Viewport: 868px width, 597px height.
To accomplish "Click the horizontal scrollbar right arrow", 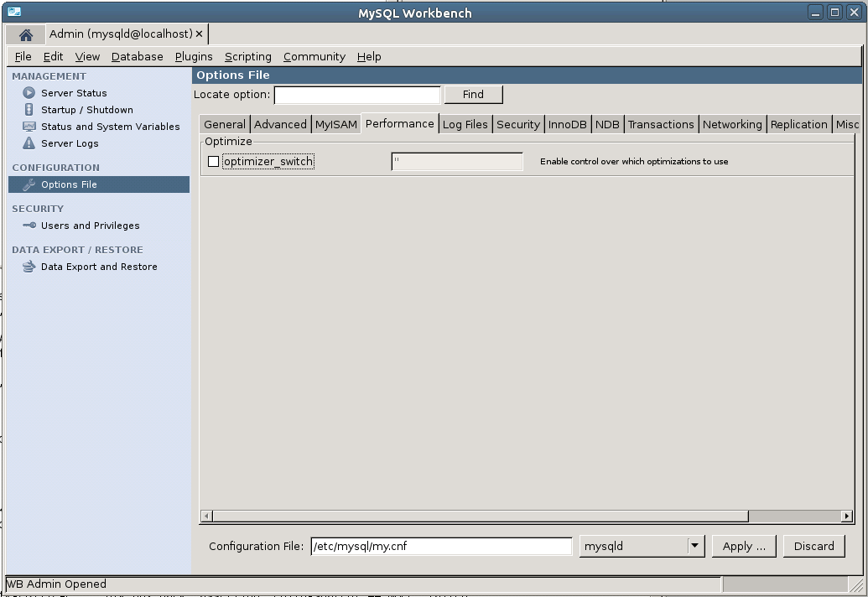I will point(848,516).
